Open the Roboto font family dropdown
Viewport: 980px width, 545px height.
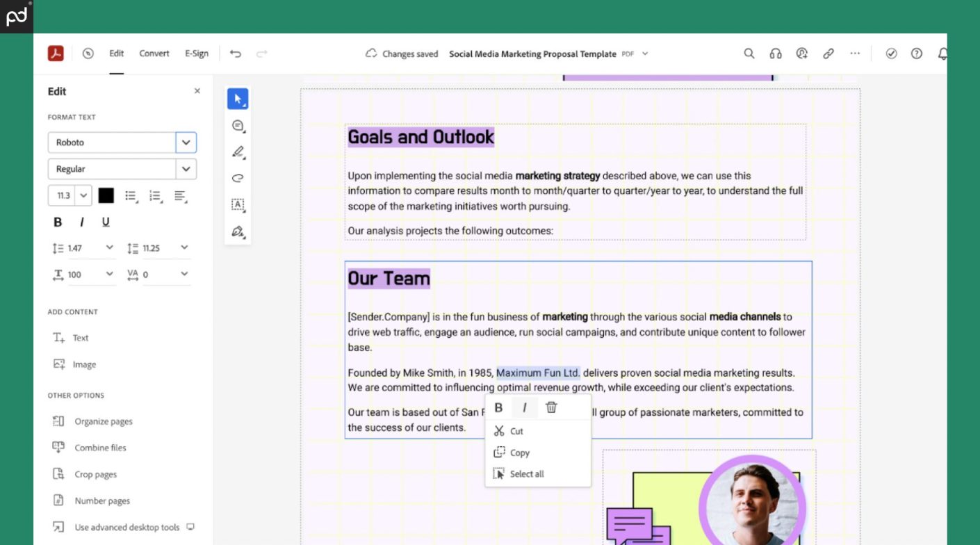point(186,142)
